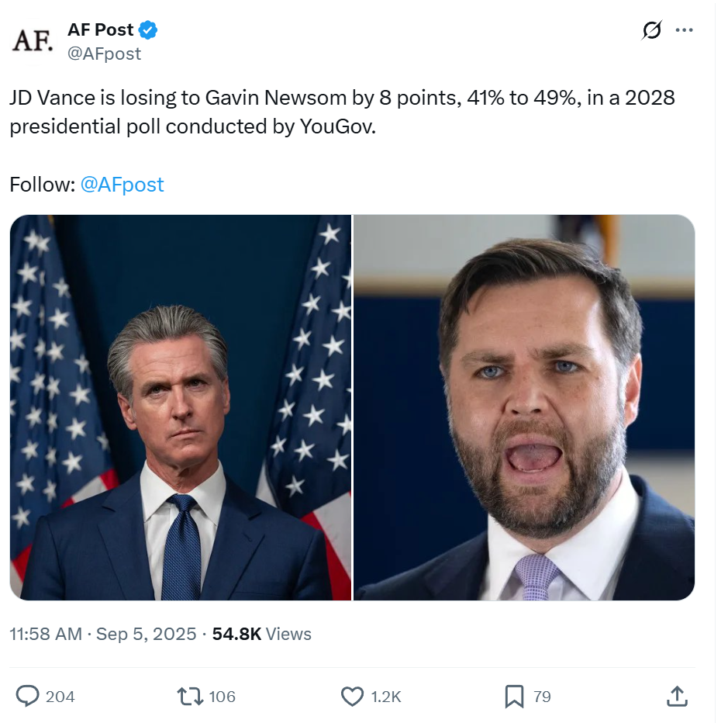Click the 106 reposts count
Image resolution: width=728 pixels, height=723 pixels.
pyautogui.click(x=223, y=697)
